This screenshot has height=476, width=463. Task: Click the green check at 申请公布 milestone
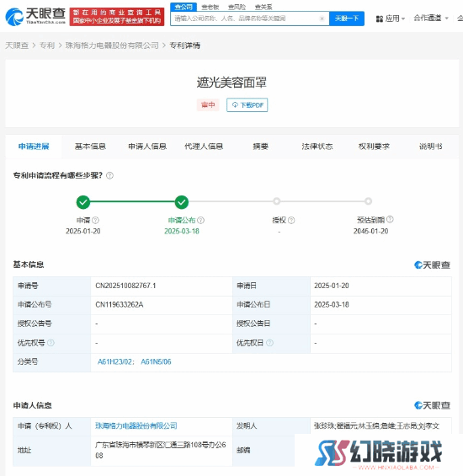(182, 202)
